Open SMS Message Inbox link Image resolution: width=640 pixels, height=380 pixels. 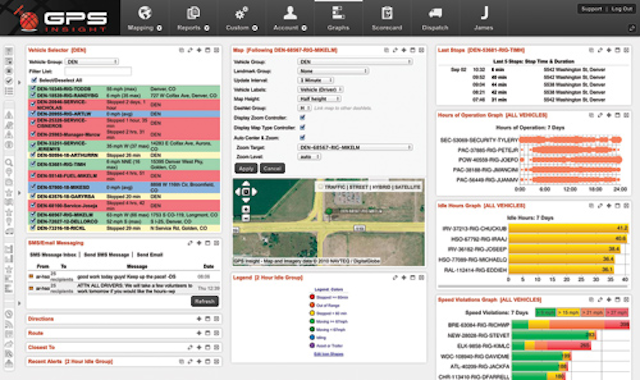click(53, 255)
